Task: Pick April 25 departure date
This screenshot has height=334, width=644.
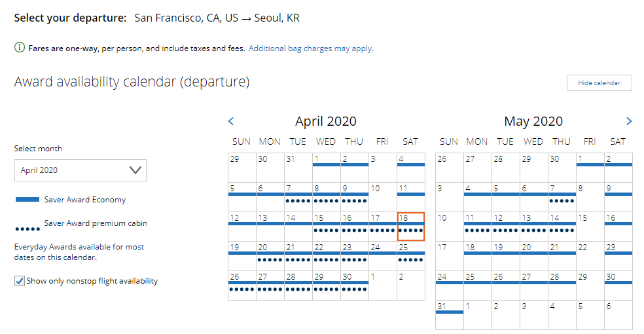Action: pyautogui.click(x=411, y=256)
